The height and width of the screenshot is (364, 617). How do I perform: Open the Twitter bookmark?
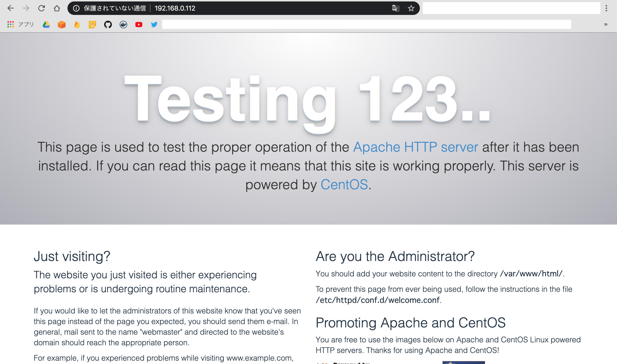tap(154, 25)
